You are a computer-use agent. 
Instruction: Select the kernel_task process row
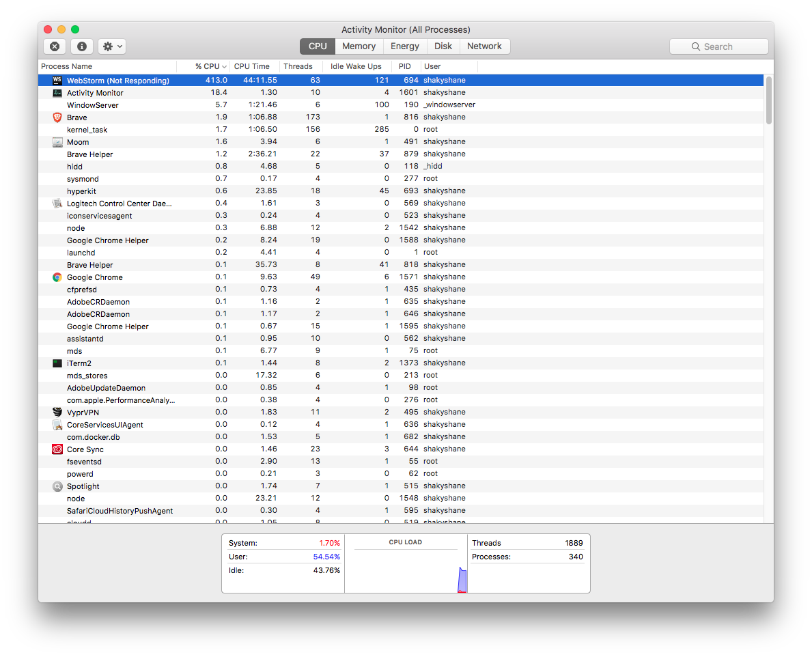(401, 130)
